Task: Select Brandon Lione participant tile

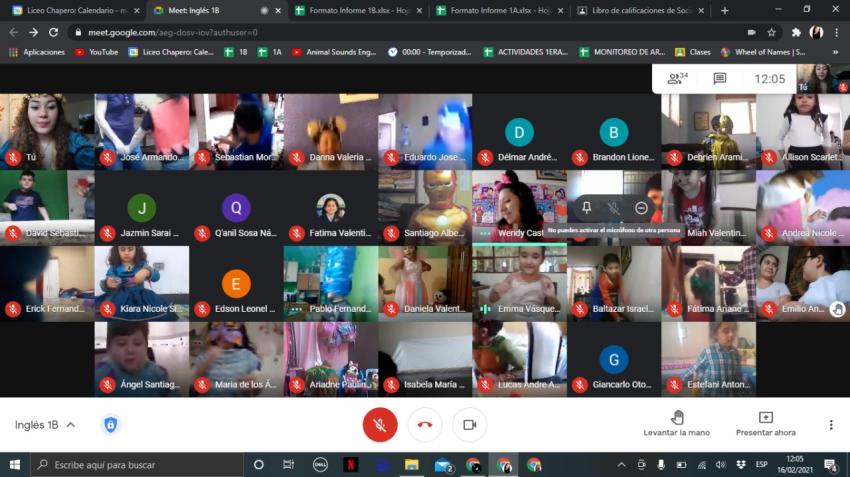Action: pyautogui.click(x=614, y=132)
